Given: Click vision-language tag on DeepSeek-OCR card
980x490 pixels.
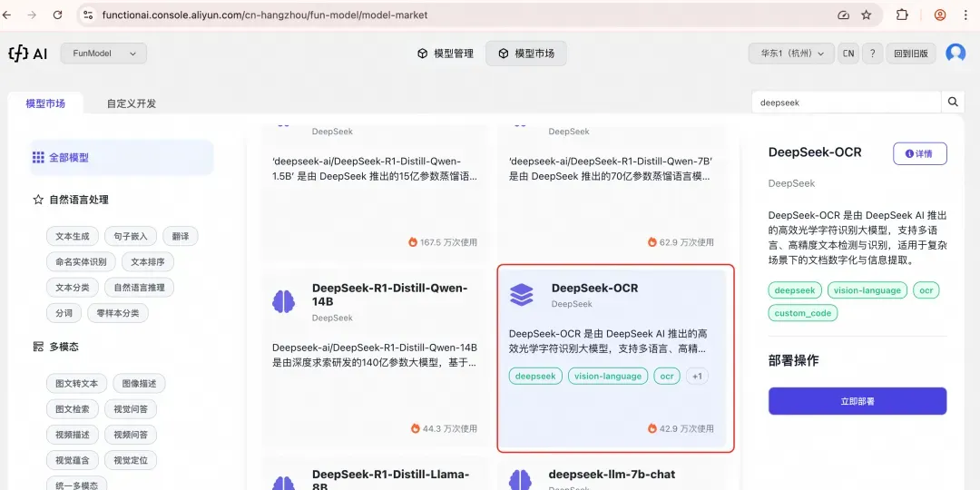Looking at the screenshot, I should 608,377.
